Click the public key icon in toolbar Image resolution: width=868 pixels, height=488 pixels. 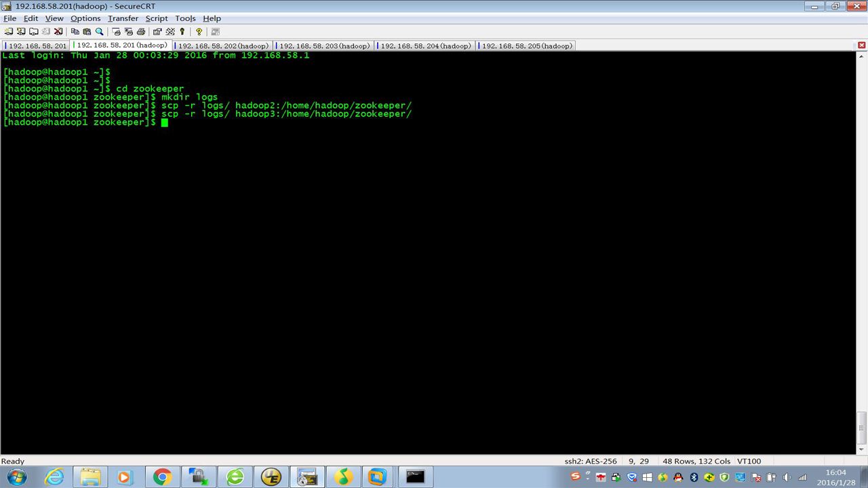coord(182,31)
